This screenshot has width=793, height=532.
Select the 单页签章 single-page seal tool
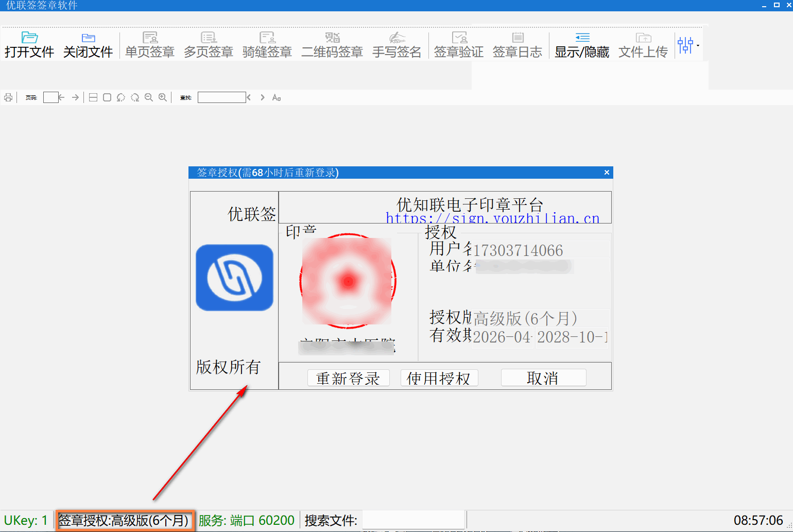pyautogui.click(x=149, y=44)
